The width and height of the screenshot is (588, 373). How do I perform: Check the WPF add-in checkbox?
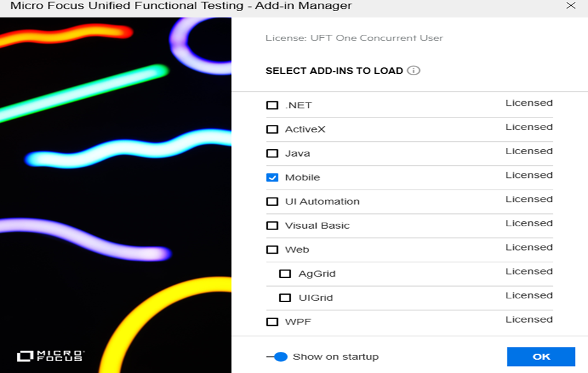pos(273,321)
